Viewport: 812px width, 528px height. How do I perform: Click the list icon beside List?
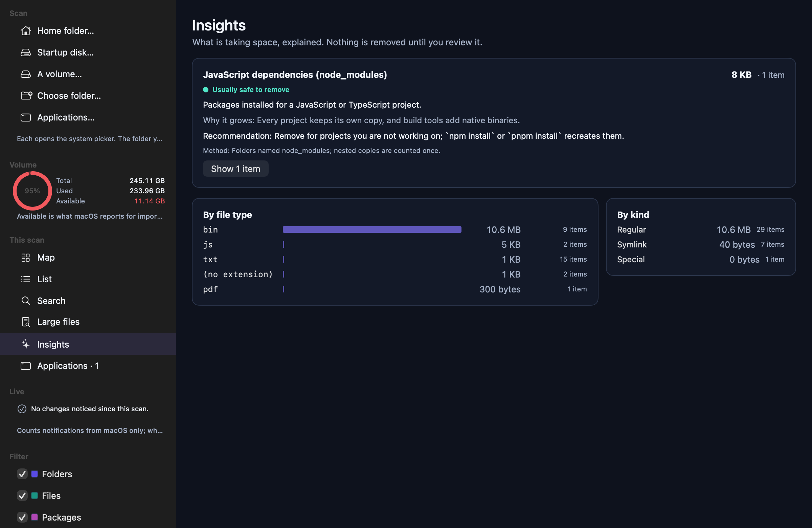26,279
